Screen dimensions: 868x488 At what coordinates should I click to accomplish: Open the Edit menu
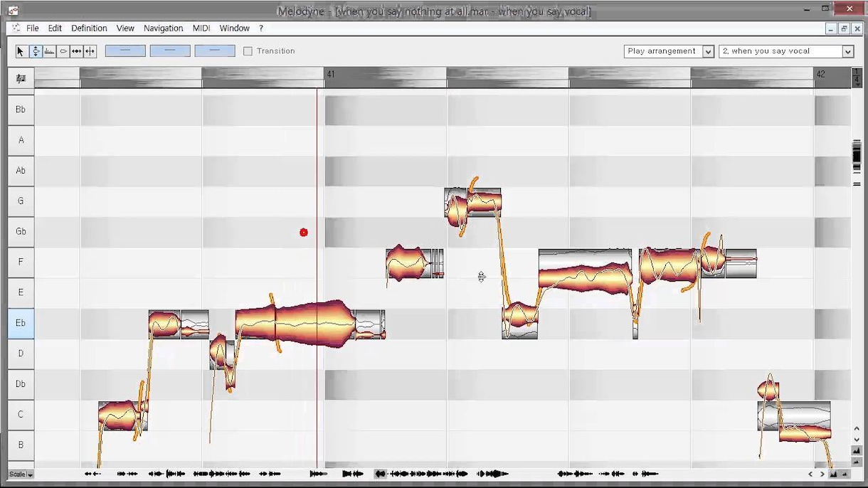coord(55,28)
